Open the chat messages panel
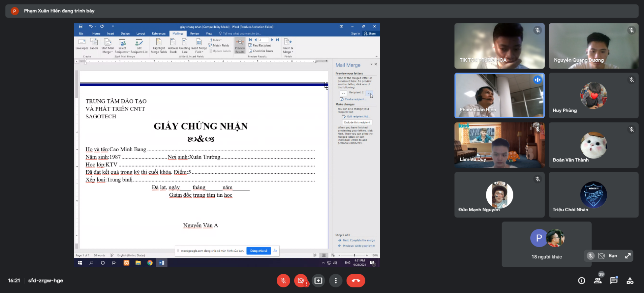The height and width of the screenshot is (293, 644). tap(614, 280)
